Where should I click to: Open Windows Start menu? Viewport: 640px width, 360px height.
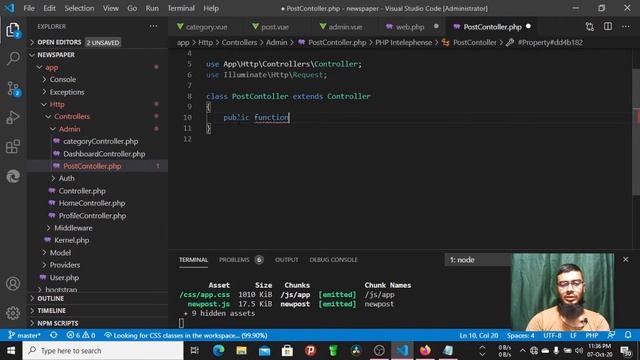pos(11,351)
